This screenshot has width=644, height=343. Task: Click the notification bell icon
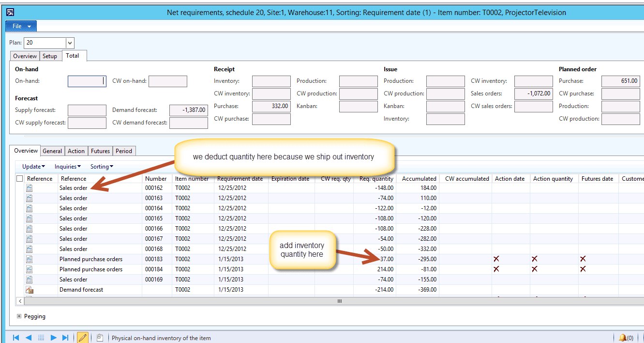(623, 338)
